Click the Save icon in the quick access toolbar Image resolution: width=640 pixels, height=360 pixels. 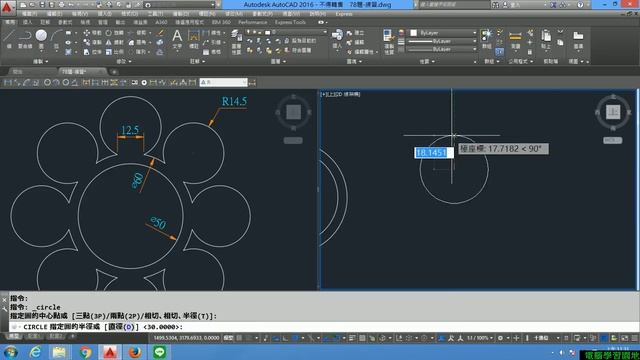42,5
